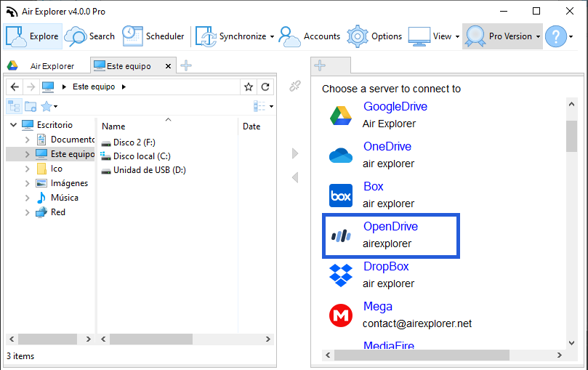Connect to Mega server
The height and width of the screenshot is (370, 588).
coord(378,307)
